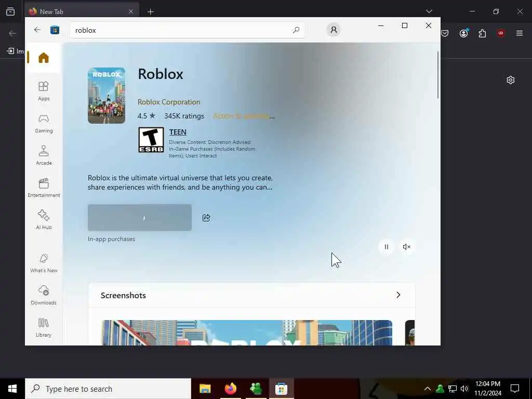Viewport: 532px width, 399px height.
Task: Open the Firefox list all tabs dropdown
Action: (x=429, y=11)
